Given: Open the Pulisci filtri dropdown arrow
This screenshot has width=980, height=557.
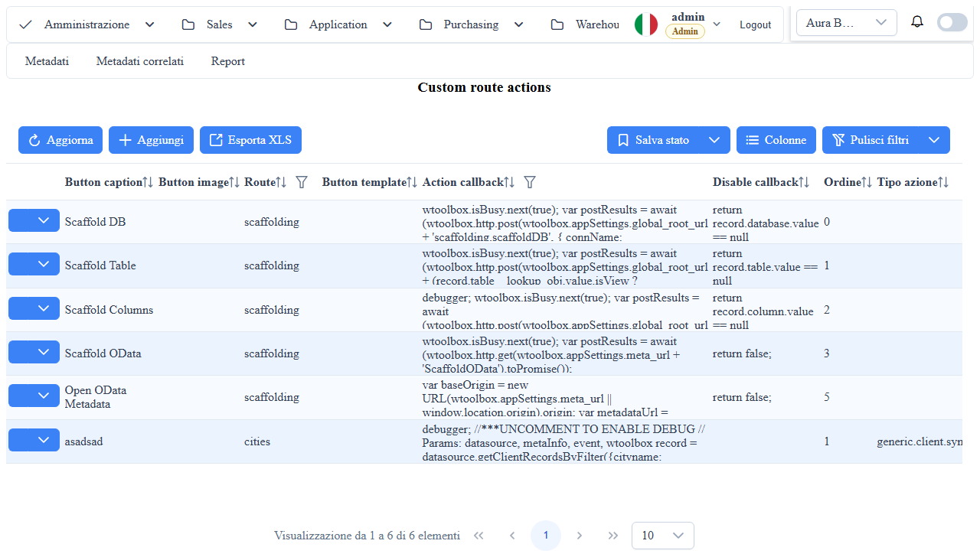Looking at the screenshot, I should point(934,140).
